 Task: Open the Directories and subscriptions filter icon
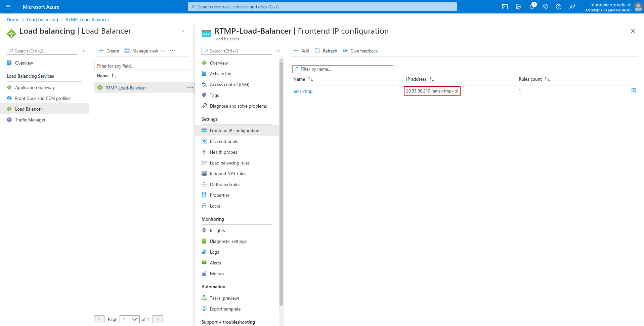point(518,7)
